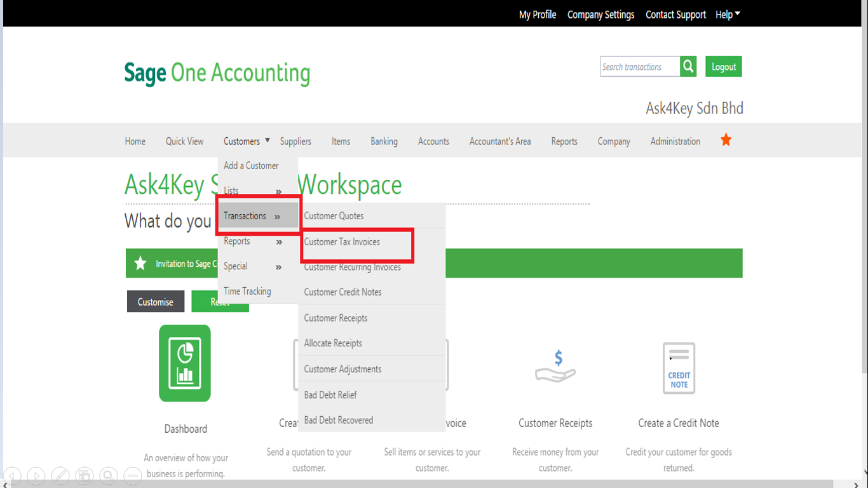Click the Dashboard label under icon
Image resolution: width=868 pixels, height=488 pixels.
point(186,429)
